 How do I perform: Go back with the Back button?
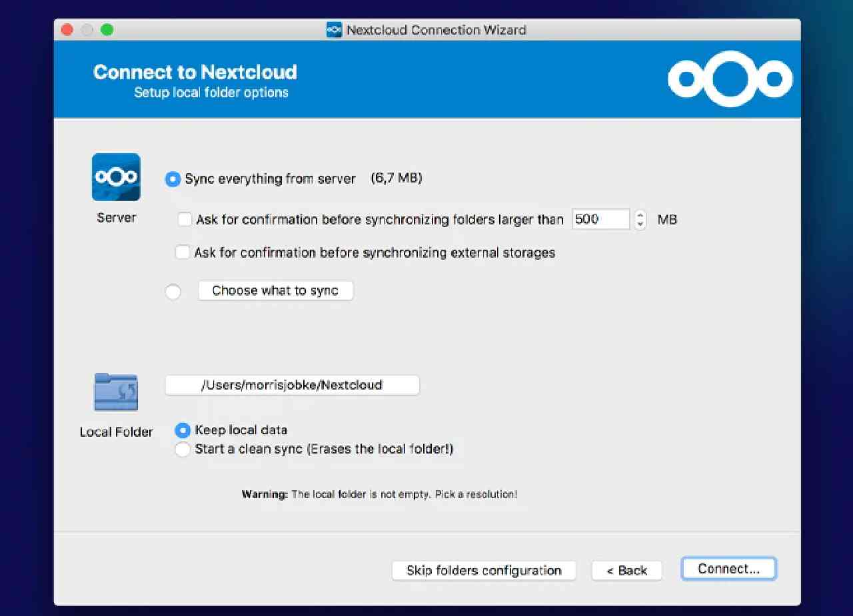tap(626, 571)
